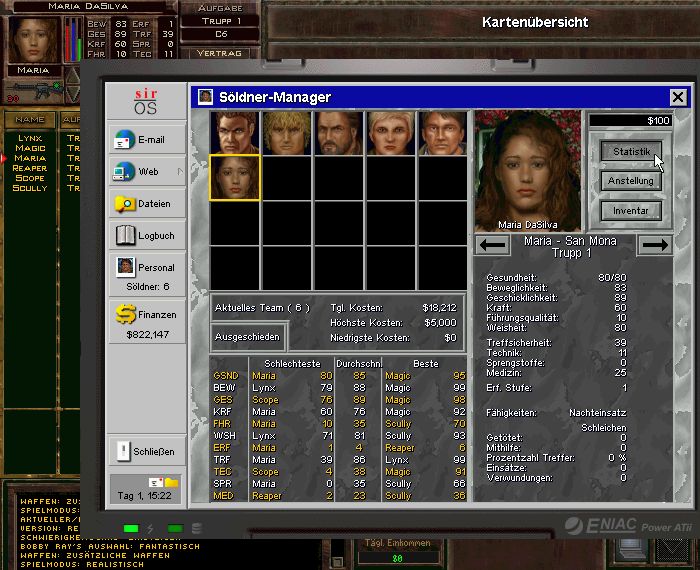Click Höchste Kosten value $5,000

click(x=440, y=323)
